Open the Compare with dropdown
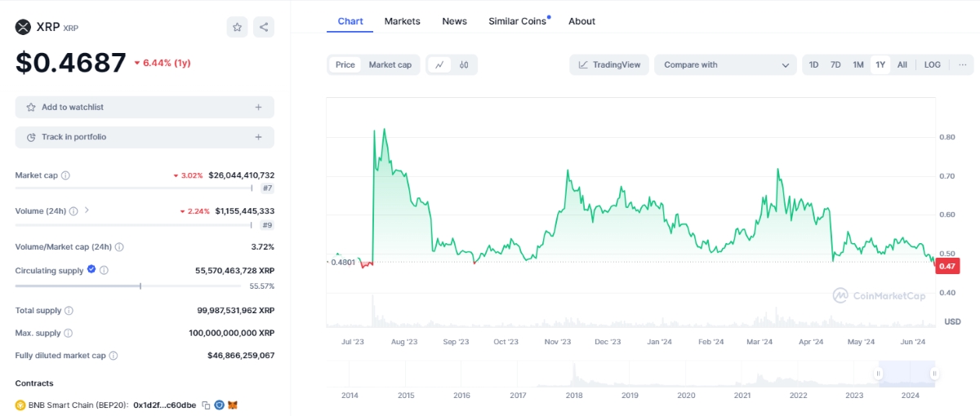Viewport: 980px width, 416px height. 725,64
